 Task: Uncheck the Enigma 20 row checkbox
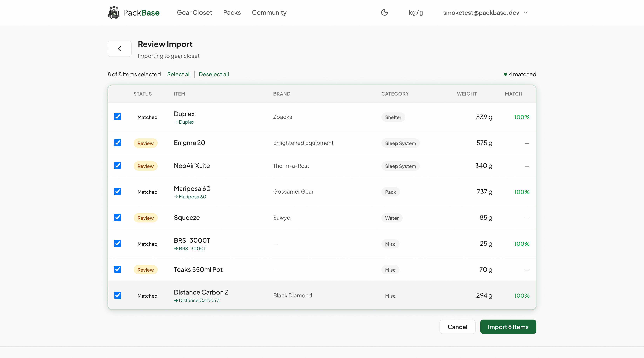[118, 143]
